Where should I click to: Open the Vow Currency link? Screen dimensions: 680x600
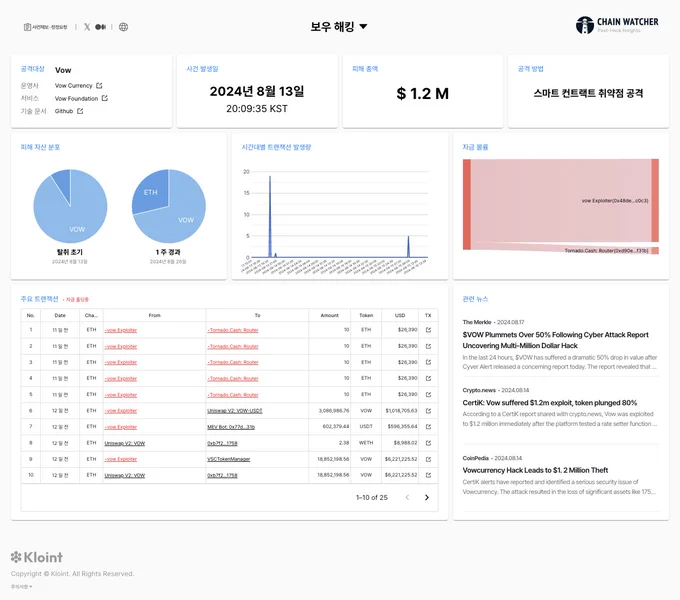point(74,85)
